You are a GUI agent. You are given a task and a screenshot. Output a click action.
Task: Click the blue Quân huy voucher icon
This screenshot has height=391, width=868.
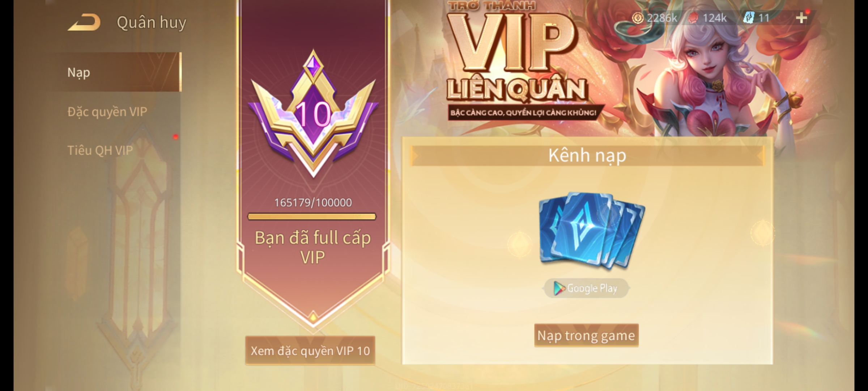[x=749, y=18]
